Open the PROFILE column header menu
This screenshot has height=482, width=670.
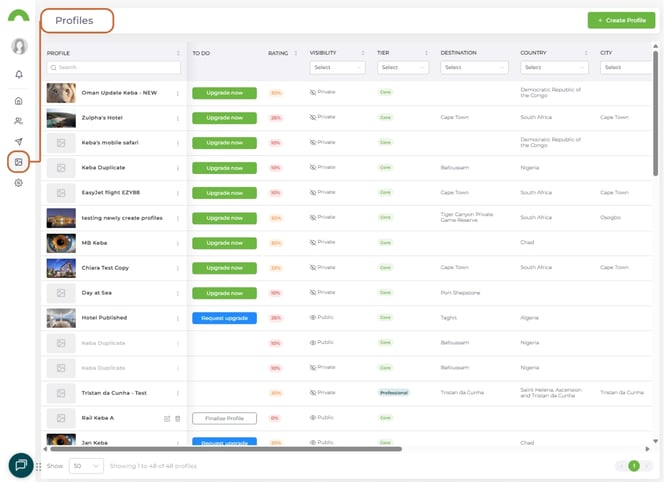click(178, 53)
